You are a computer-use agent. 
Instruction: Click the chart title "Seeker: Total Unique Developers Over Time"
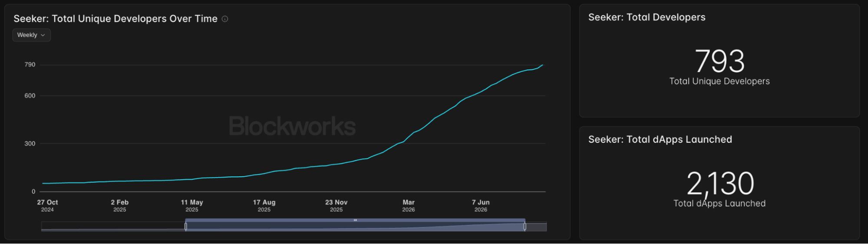(x=116, y=19)
